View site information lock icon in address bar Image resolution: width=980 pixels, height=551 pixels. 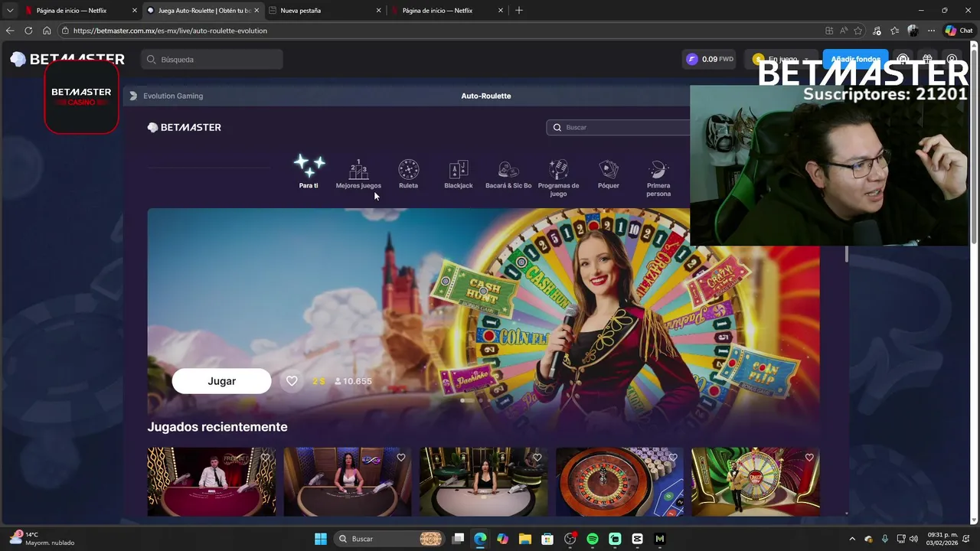click(x=66, y=31)
